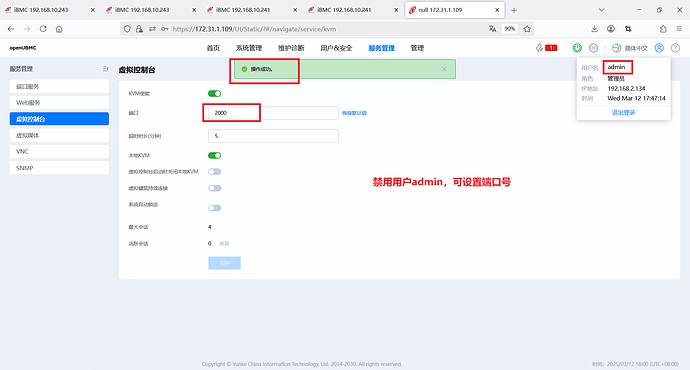This screenshot has width=690, height=370.
Task: Click the site security lock icon
Action: [139, 29]
